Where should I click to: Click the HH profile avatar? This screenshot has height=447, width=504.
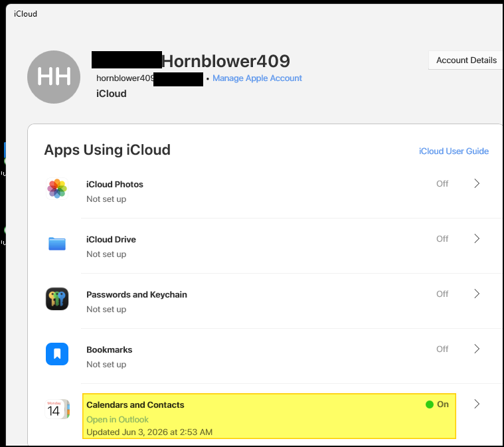[54, 77]
